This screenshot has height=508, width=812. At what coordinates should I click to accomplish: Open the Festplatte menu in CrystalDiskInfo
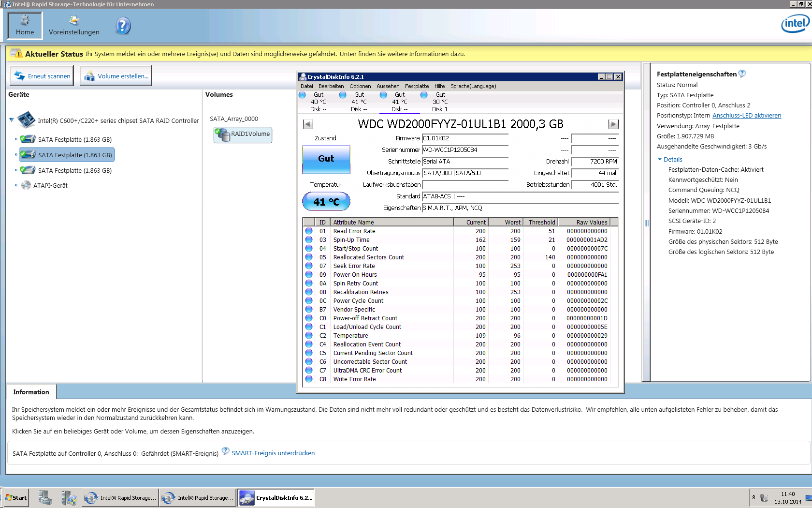[417, 86]
